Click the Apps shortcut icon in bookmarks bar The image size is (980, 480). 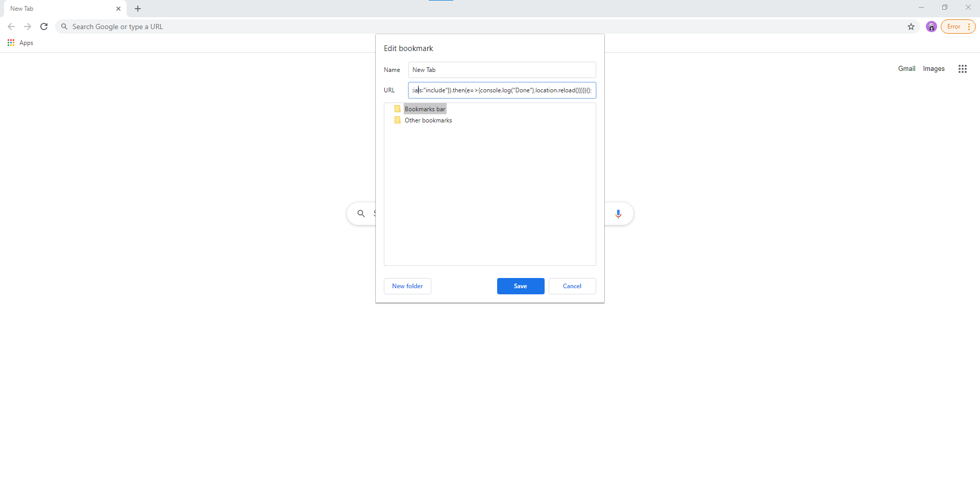click(x=11, y=43)
